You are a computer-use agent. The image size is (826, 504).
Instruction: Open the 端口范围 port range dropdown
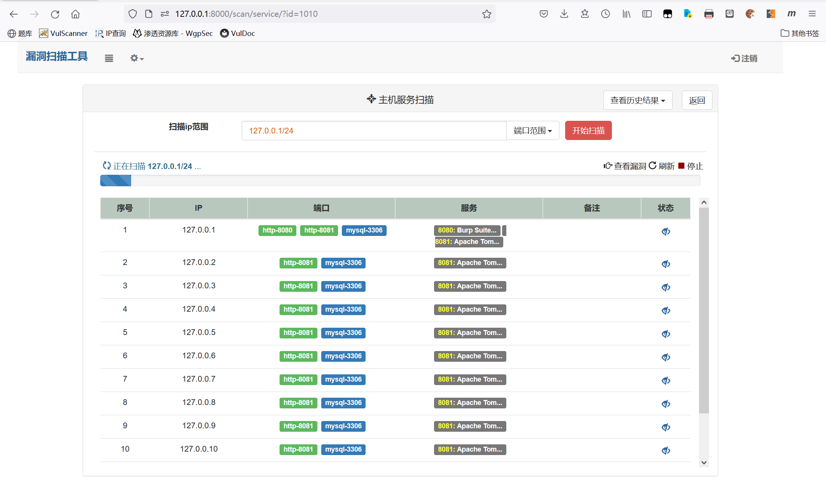coord(532,131)
